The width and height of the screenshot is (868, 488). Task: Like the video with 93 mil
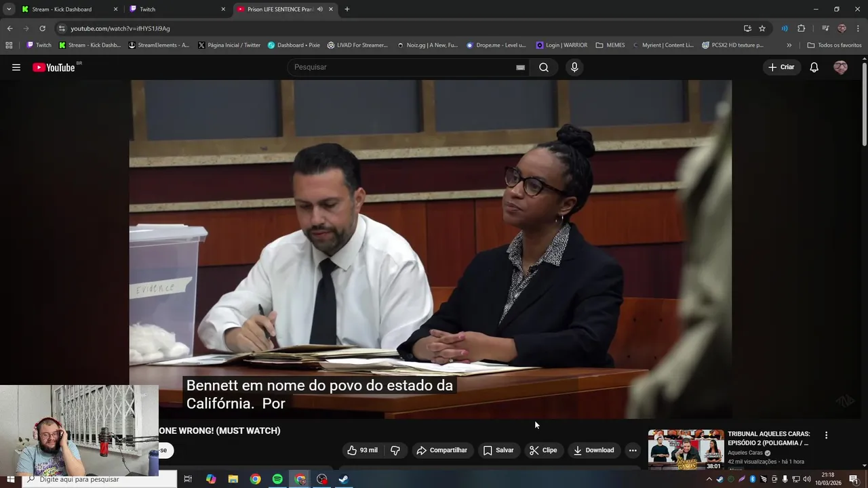point(363,450)
